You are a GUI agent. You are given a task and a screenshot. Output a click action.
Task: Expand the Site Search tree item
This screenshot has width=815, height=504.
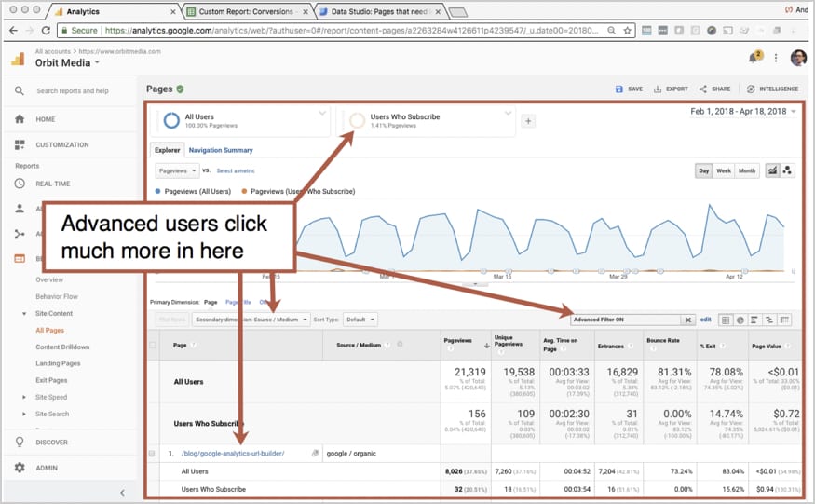coord(24,414)
